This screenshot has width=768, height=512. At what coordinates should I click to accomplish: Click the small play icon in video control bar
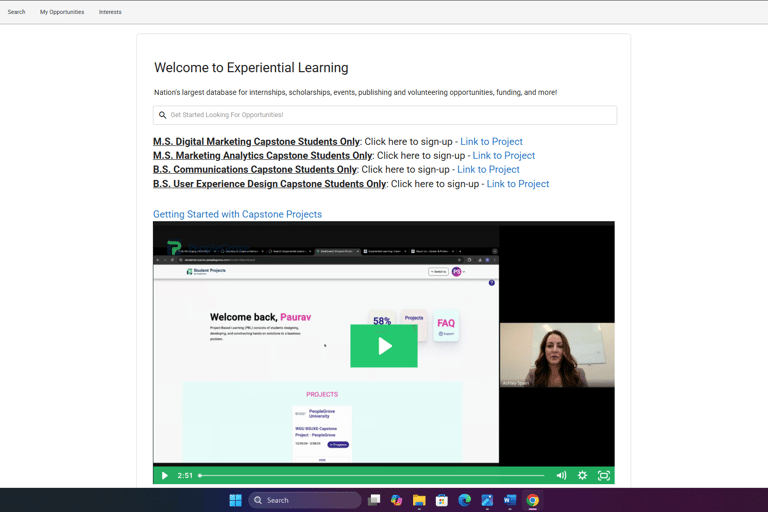(x=165, y=475)
